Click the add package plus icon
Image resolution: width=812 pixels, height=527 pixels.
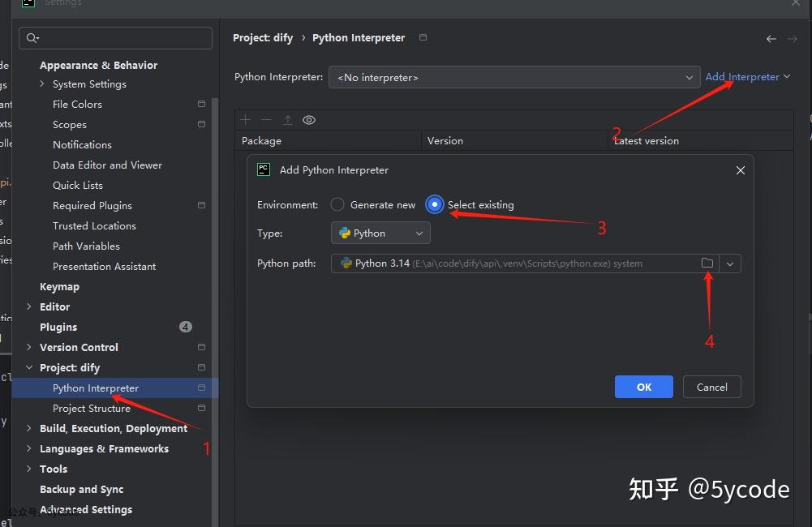[x=246, y=120]
